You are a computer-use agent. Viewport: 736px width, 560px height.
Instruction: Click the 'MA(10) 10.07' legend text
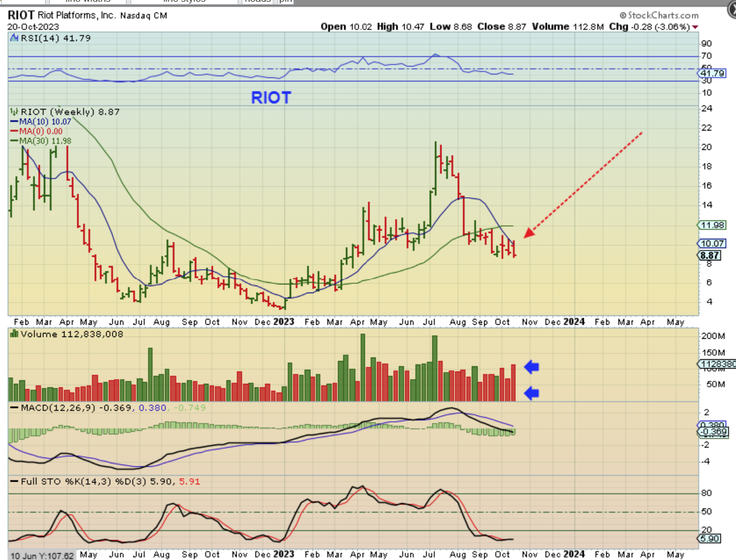click(x=45, y=122)
